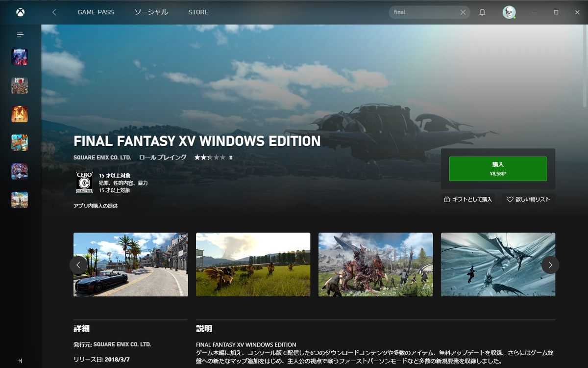Screen dimensions: 588x368
Task: Click the FINAL FANTASY XV WINDOWS EDITION title
Action: click(197, 141)
